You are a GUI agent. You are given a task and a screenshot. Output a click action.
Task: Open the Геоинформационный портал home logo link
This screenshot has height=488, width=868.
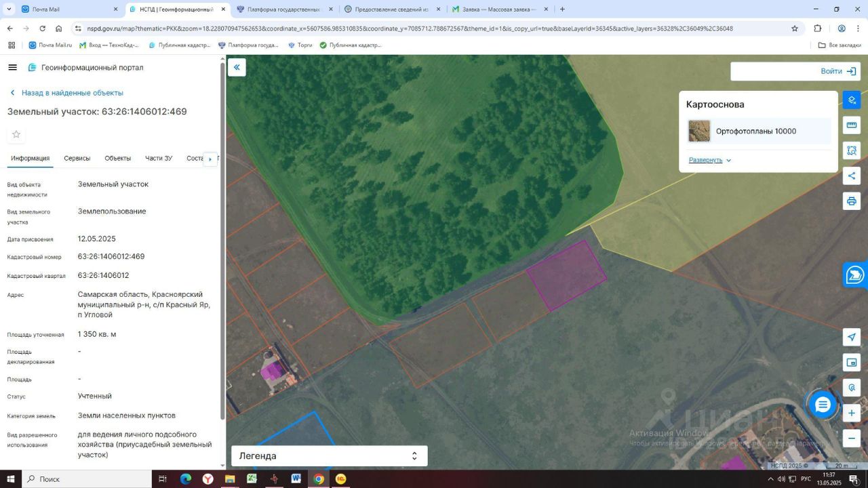point(85,68)
